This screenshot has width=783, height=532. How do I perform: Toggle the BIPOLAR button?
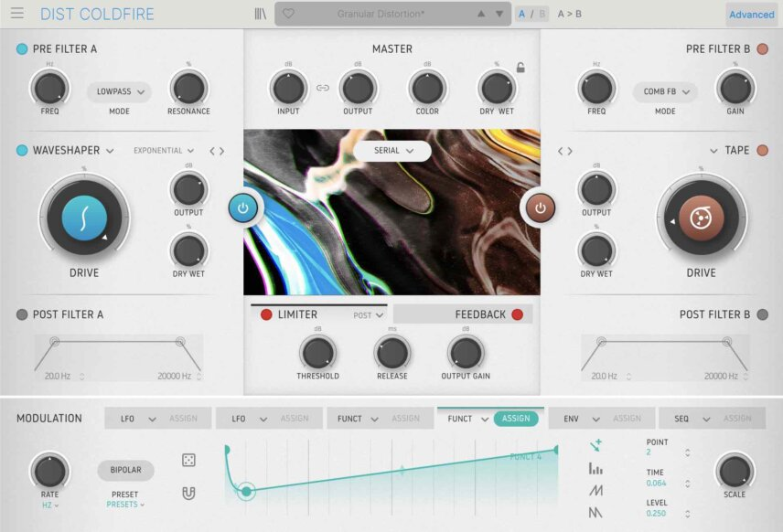[126, 470]
